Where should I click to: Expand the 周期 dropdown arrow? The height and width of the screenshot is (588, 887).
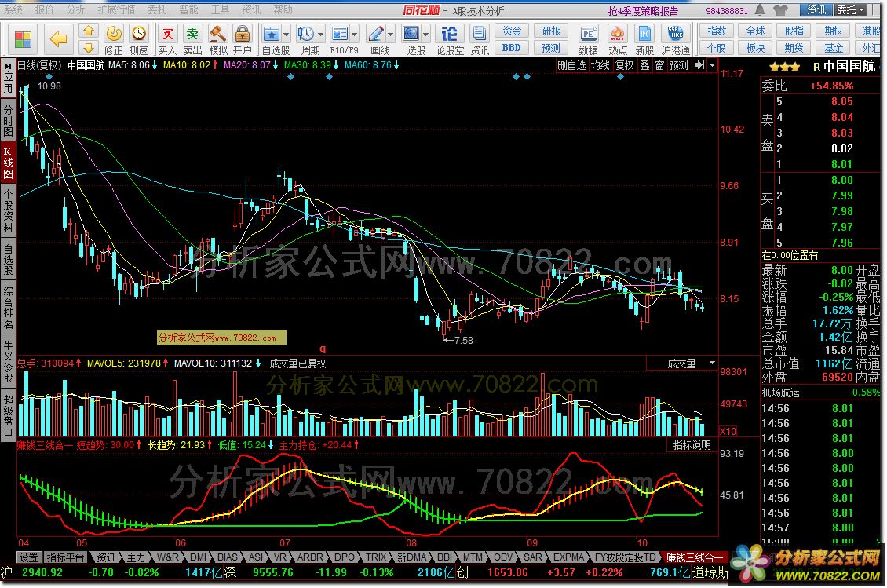coord(321,34)
